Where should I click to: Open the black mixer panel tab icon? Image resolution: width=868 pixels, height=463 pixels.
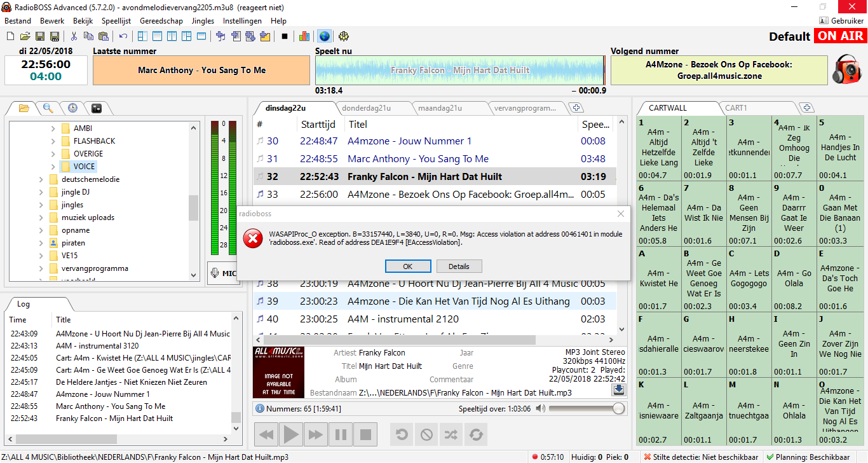click(x=97, y=108)
